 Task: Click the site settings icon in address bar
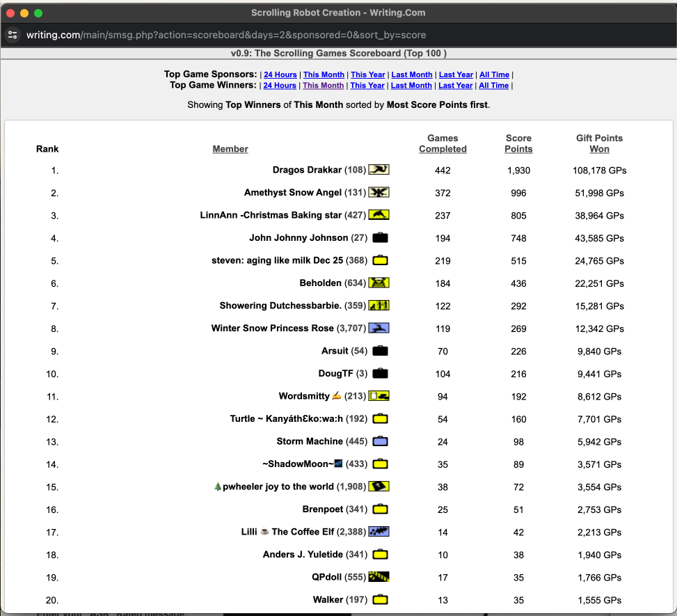(x=13, y=35)
